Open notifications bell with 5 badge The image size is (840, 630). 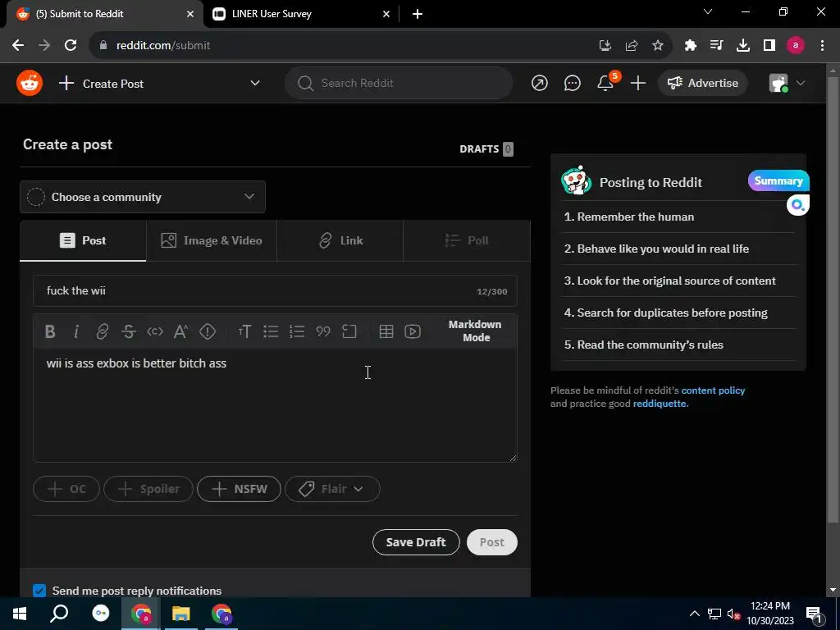pos(606,82)
